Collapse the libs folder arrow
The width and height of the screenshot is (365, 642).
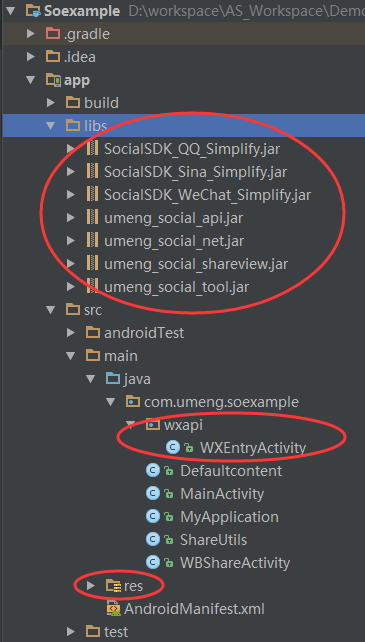[51, 125]
